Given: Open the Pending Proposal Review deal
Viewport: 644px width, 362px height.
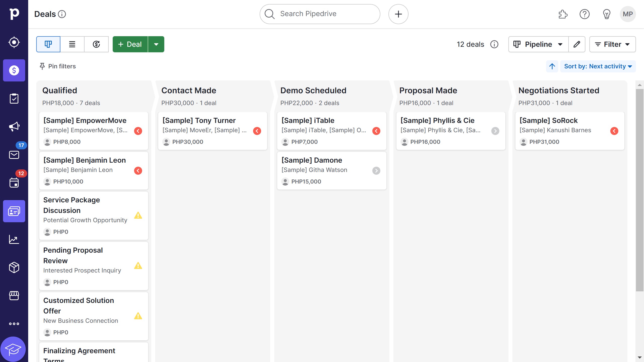Looking at the screenshot, I should 94,266.
